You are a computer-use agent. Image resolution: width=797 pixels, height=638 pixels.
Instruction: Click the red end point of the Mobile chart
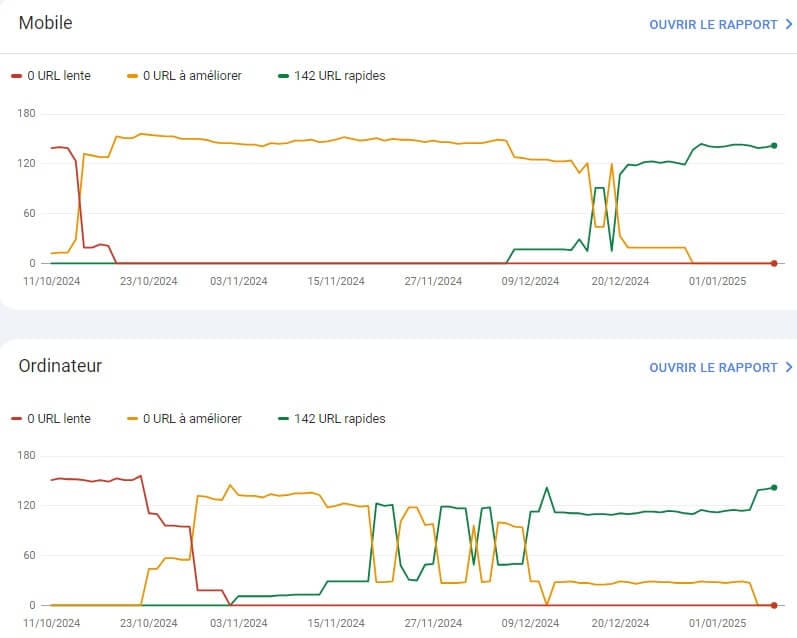pyautogui.click(x=774, y=263)
